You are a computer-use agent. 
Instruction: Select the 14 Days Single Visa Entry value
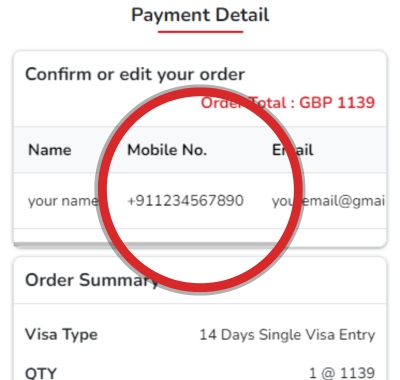(x=287, y=335)
